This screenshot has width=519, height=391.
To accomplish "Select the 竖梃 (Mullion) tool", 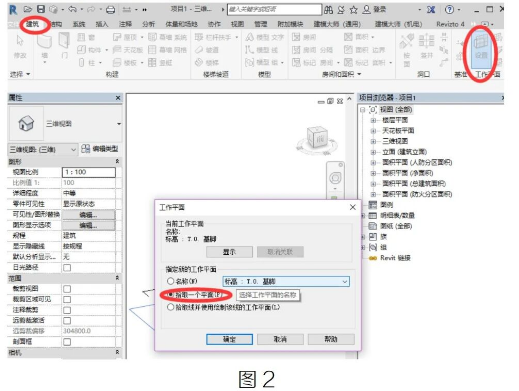I will pyautogui.click(x=160, y=62).
